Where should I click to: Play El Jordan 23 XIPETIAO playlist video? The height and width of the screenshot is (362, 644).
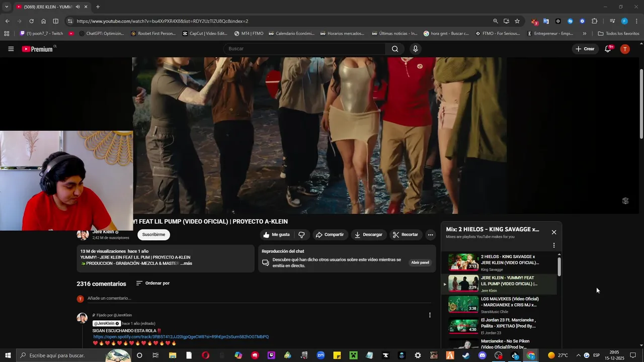coord(499,326)
